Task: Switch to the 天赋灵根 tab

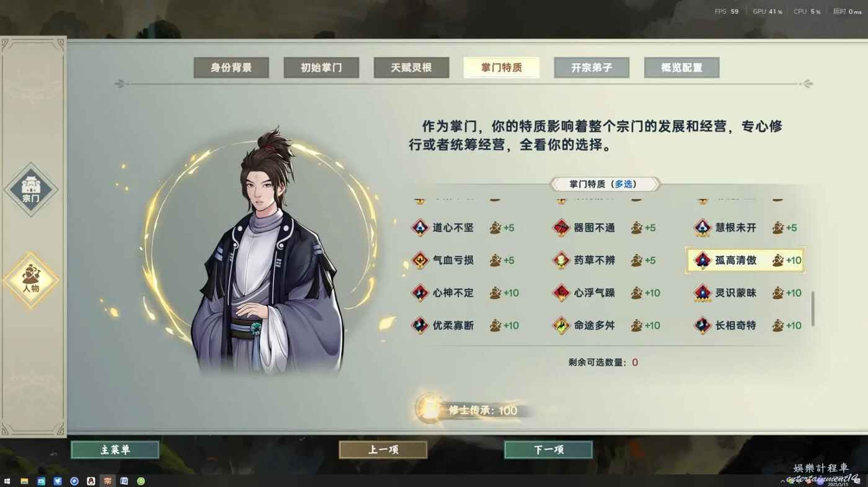Action: pyautogui.click(x=411, y=68)
